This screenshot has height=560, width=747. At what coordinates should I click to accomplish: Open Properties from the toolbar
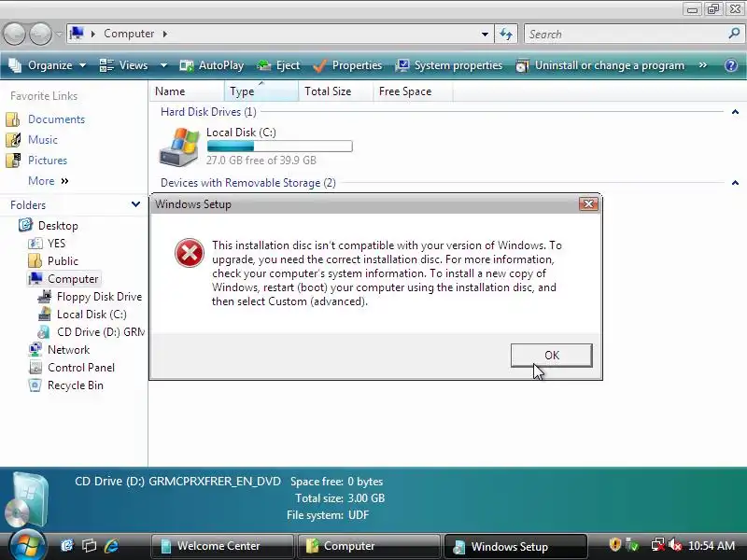point(347,65)
